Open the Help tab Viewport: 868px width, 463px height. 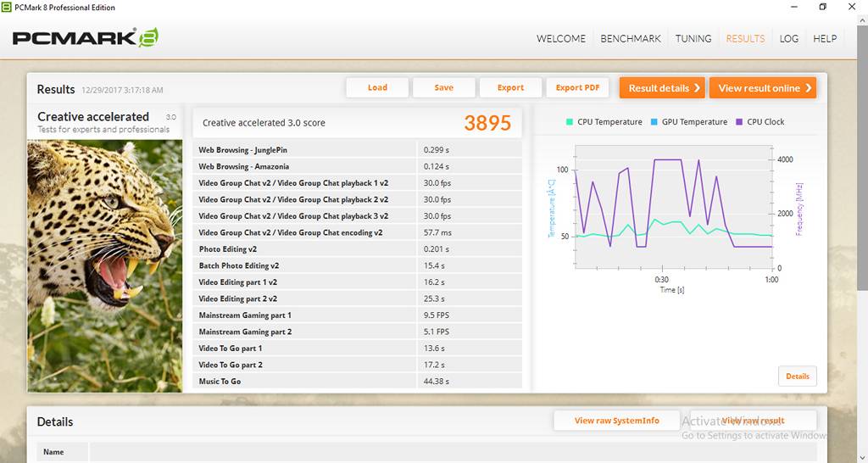(x=825, y=38)
